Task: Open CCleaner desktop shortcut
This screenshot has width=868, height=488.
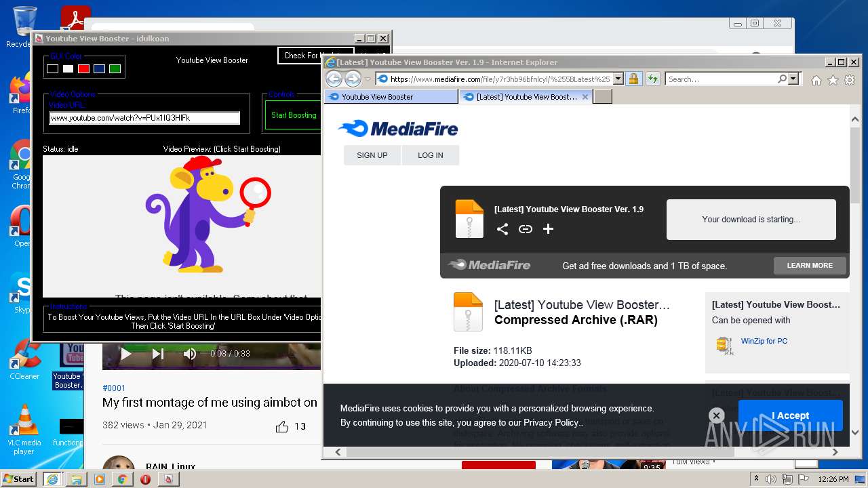Action: (24, 360)
